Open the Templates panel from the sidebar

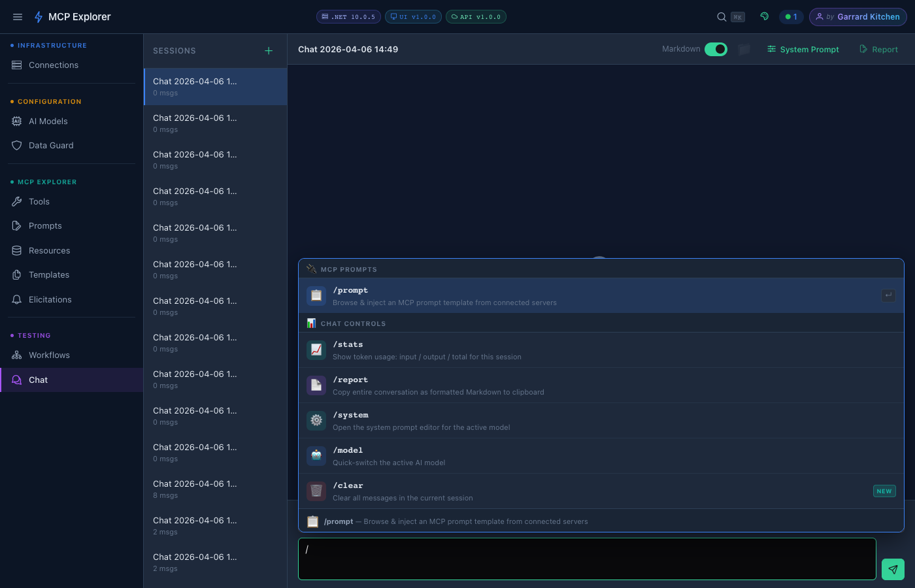[50, 274]
